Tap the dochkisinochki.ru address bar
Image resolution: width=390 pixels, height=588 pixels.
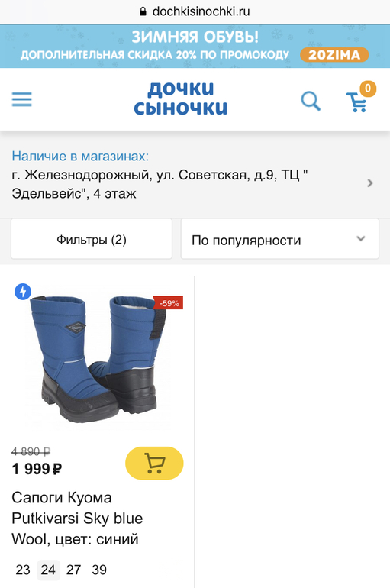pos(195,11)
